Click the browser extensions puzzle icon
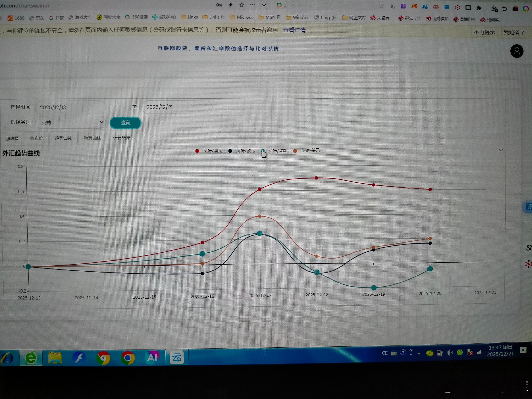 tap(479, 8)
